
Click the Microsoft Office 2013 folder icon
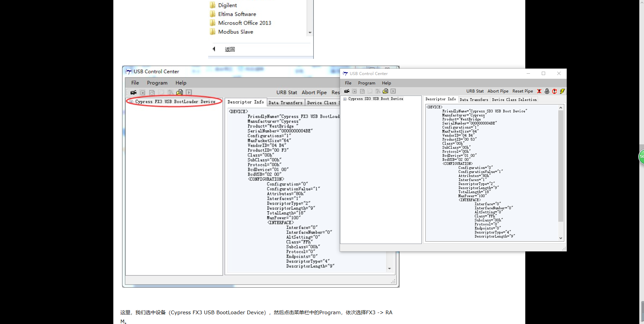213,23
